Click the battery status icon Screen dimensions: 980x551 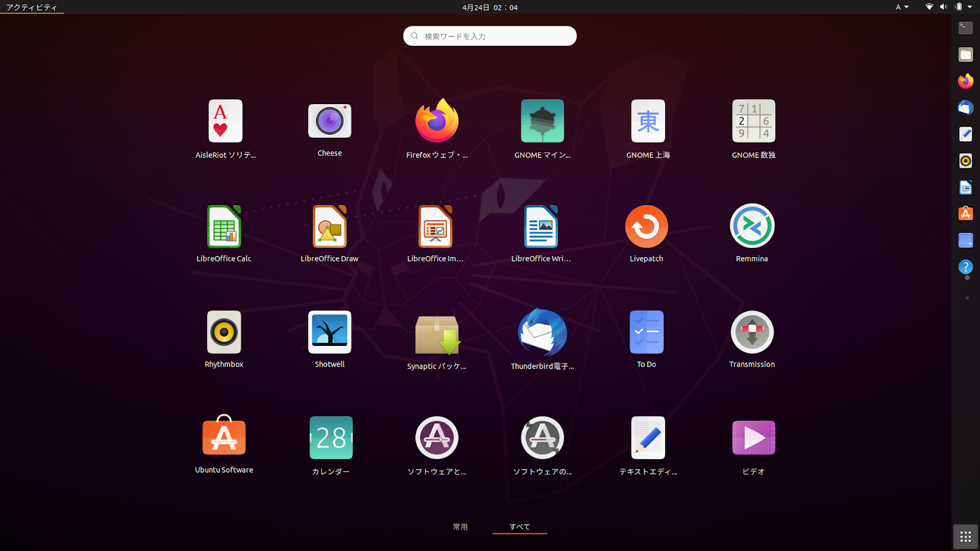(959, 7)
